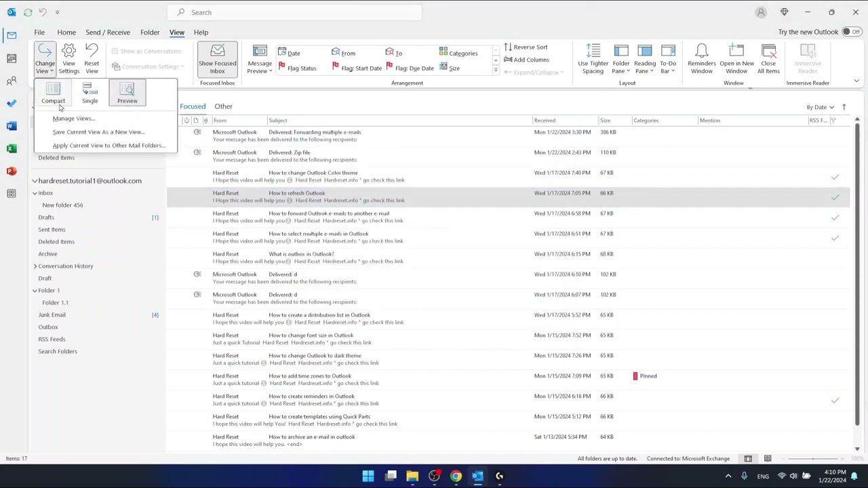Click the Windows Start button
Viewport: 868px width, 488px height.
click(x=368, y=476)
